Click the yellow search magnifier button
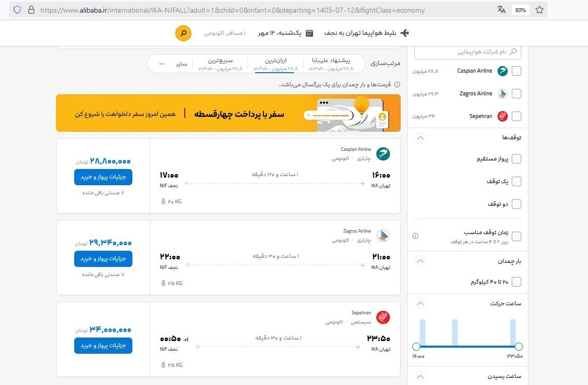588x385 pixels. click(183, 33)
